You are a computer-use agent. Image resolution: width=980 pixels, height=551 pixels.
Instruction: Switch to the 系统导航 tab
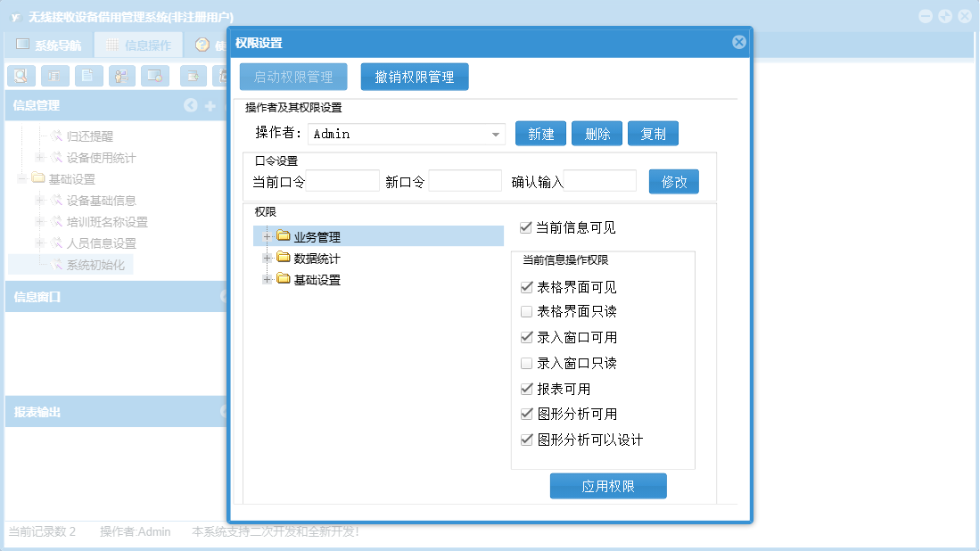tap(49, 45)
